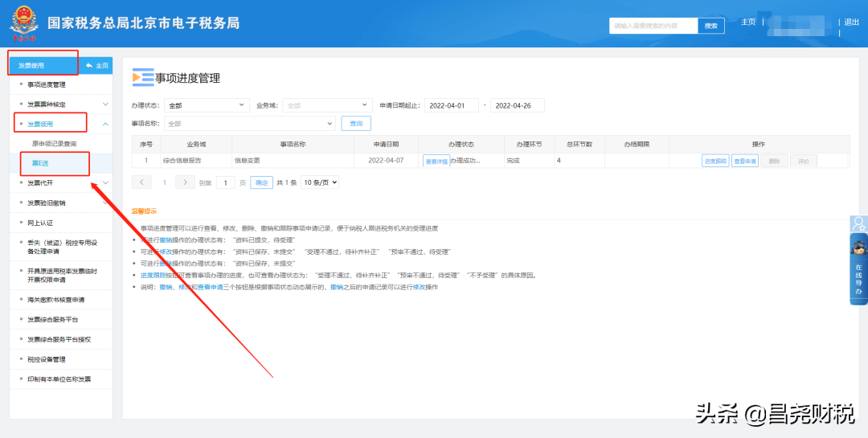This screenshot has height=438, width=868.
Task: Select 原申领记录查询 in the sidebar
Action: tap(55, 144)
